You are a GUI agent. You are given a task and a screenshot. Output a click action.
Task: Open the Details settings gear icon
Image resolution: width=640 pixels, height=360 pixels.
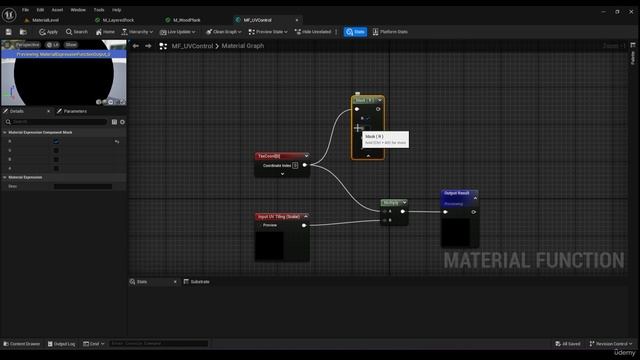click(x=122, y=122)
